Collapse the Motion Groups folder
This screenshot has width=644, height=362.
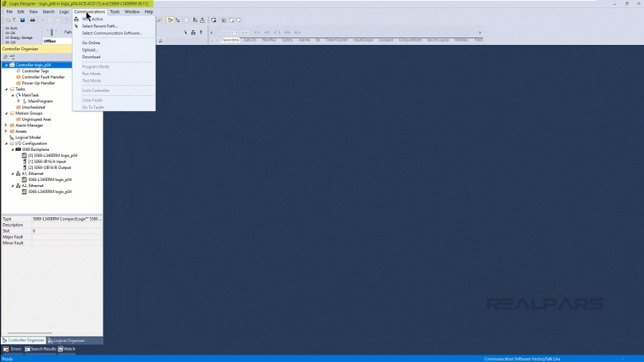point(6,113)
